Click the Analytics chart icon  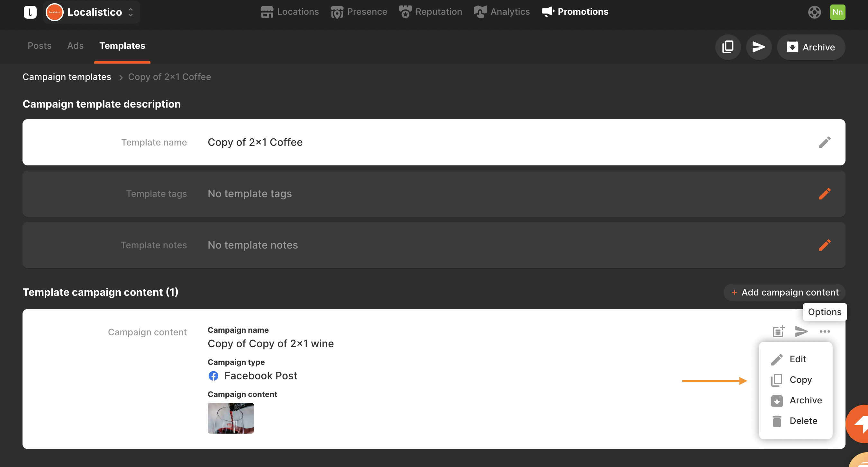coord(480,12)
